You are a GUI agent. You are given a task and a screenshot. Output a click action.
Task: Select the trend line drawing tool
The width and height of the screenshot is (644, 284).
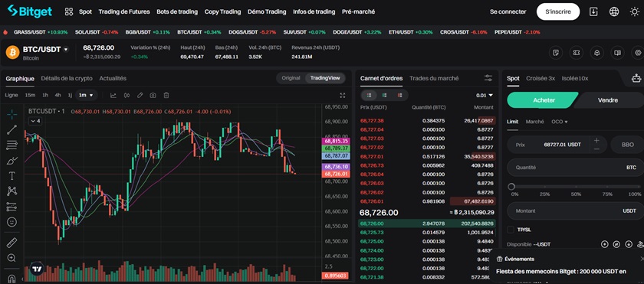click(x=12, y=129)
